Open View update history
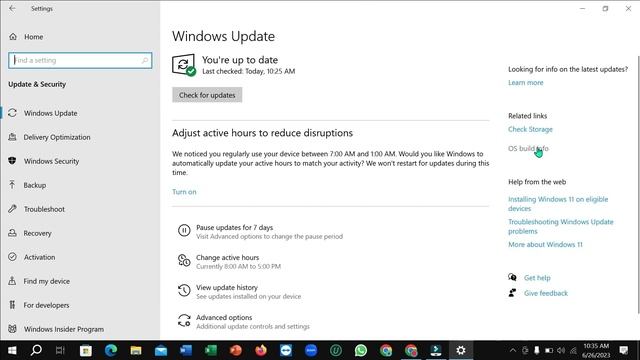Viewport: 640px width, 360px height. click(227, 288)
